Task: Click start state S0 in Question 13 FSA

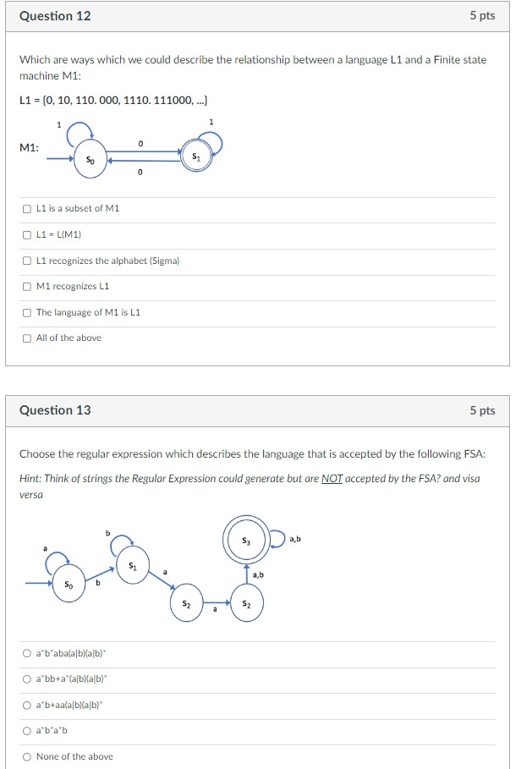Action: [x=69, y=584]
